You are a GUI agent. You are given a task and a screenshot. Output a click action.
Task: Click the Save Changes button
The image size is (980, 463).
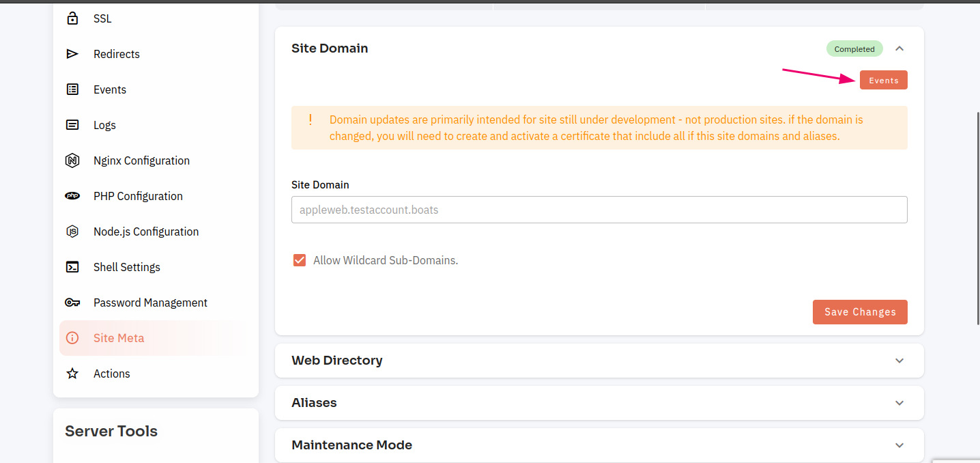860,312
